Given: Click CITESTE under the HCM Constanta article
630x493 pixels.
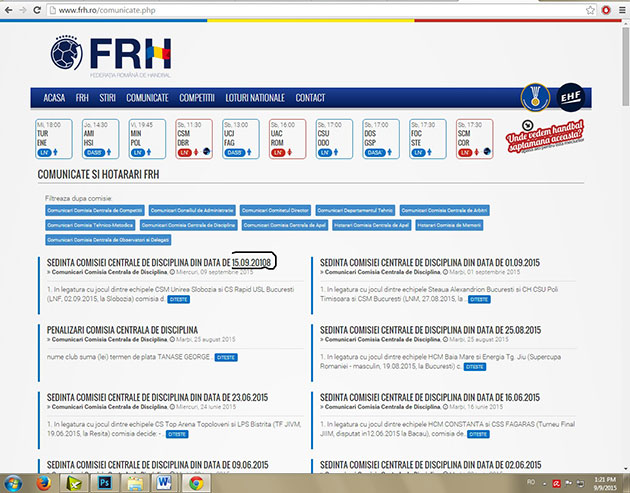Looking at the screenshot, I should pyautogui.click(x=478, y=434).
